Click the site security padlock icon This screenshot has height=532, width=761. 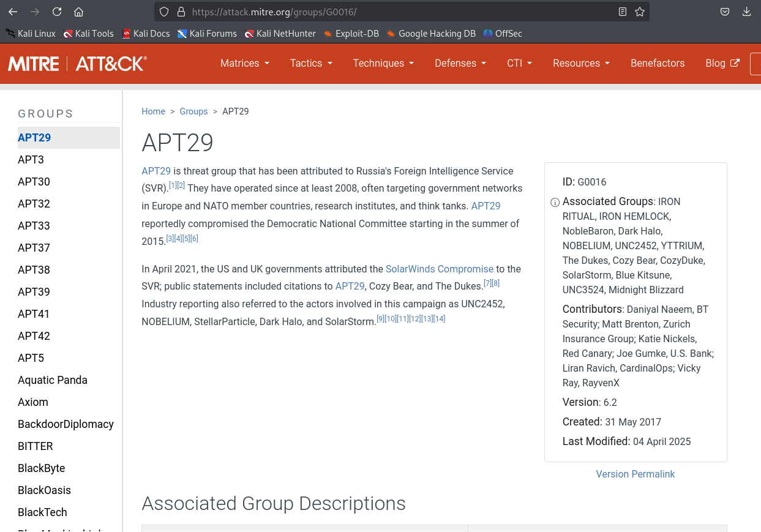coord(180,12)
